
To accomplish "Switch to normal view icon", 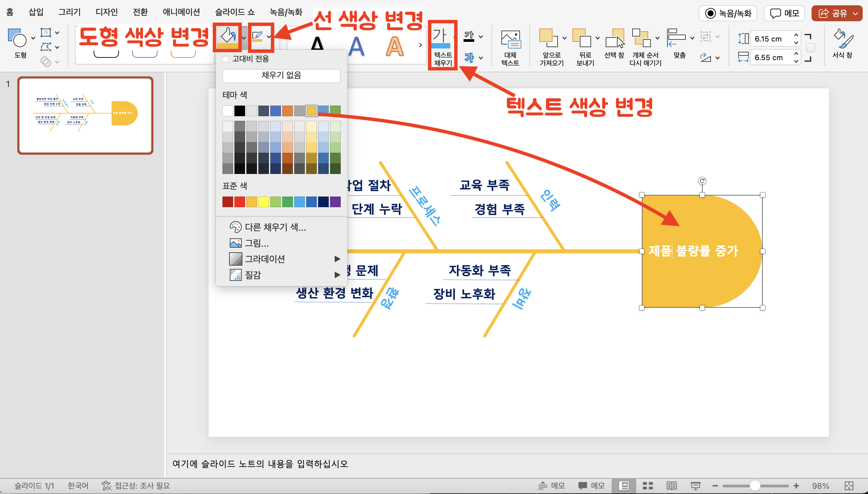I will tap(624, 486).
